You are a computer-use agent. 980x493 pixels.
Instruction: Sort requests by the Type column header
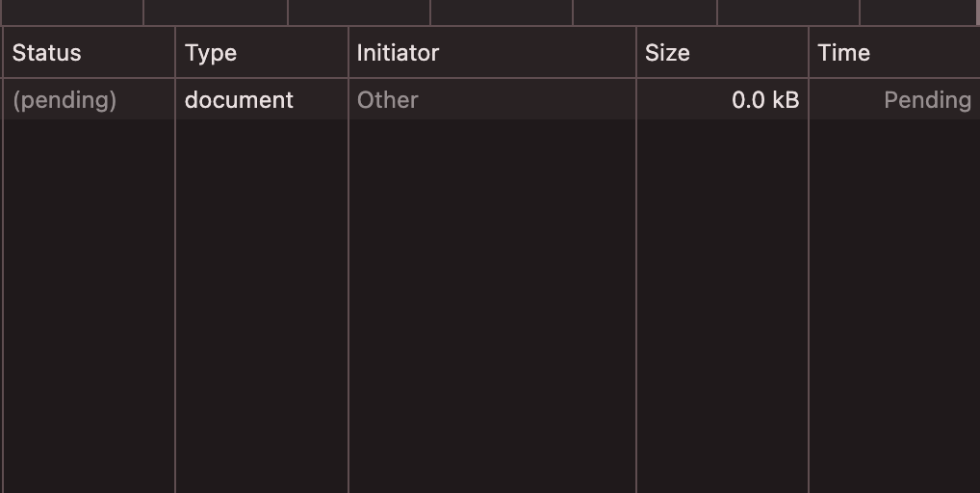click(262, 53)
